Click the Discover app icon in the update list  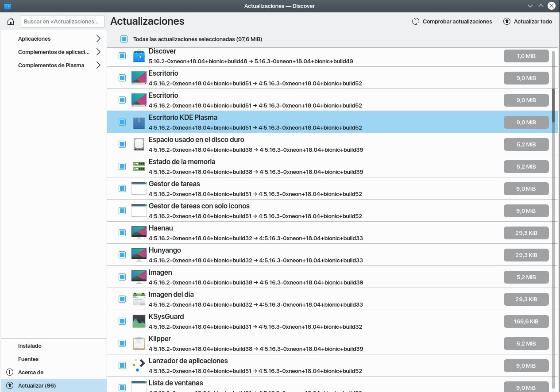point(139,56)
